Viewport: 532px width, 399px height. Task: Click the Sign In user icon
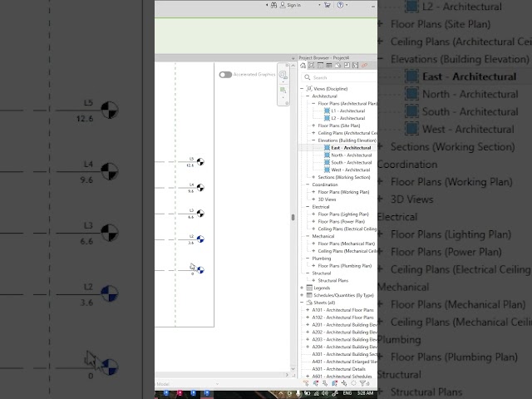coord(283,5)
